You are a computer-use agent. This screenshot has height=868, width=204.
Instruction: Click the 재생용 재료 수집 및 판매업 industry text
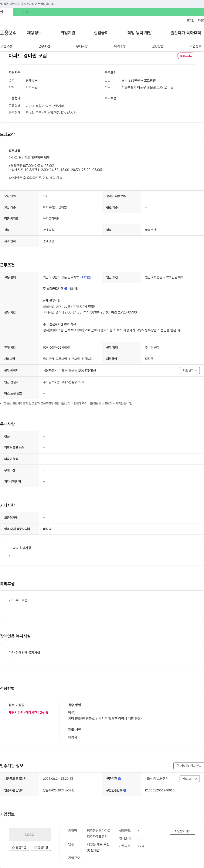(x=98, y=847)
